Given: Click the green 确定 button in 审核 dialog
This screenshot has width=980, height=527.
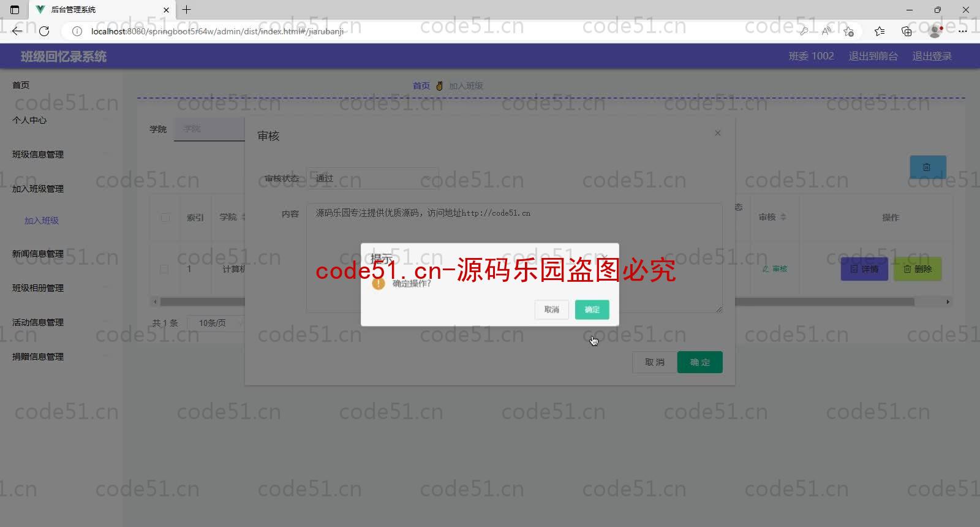Looking at the screenshot, I should tap(699, 362).
